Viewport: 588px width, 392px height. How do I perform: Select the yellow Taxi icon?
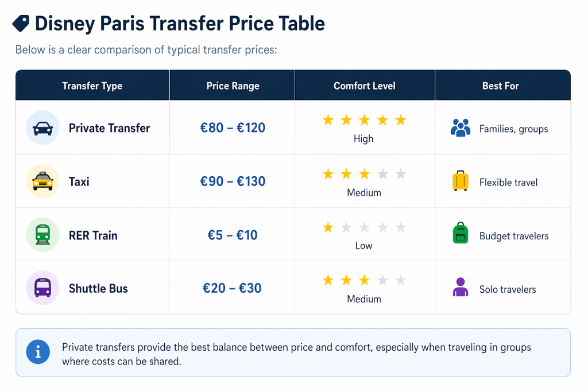43,181
